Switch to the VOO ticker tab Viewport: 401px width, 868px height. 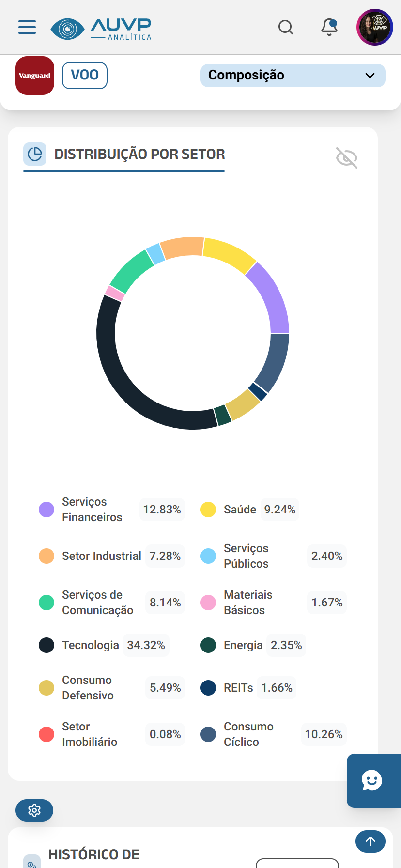point(84,75)
